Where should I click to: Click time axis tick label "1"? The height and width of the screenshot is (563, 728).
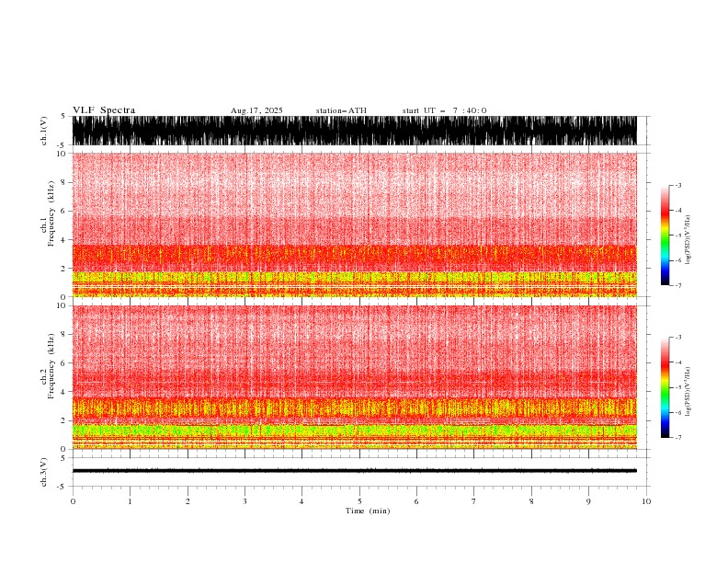pyautogui.click(x=130, y=501)
